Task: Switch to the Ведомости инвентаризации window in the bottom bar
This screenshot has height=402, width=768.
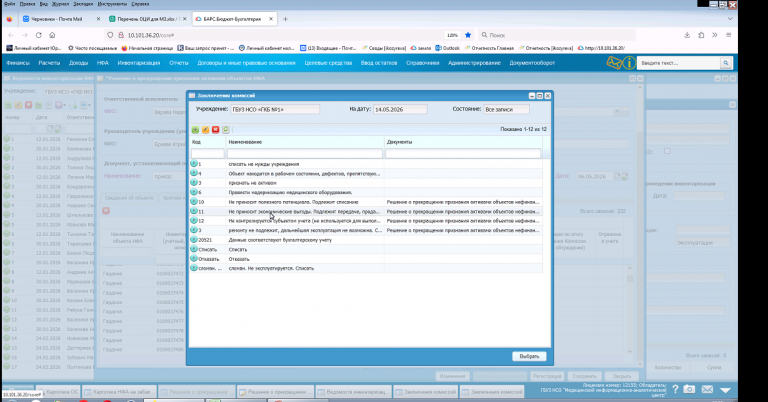Action: click(x=352, y=392)
